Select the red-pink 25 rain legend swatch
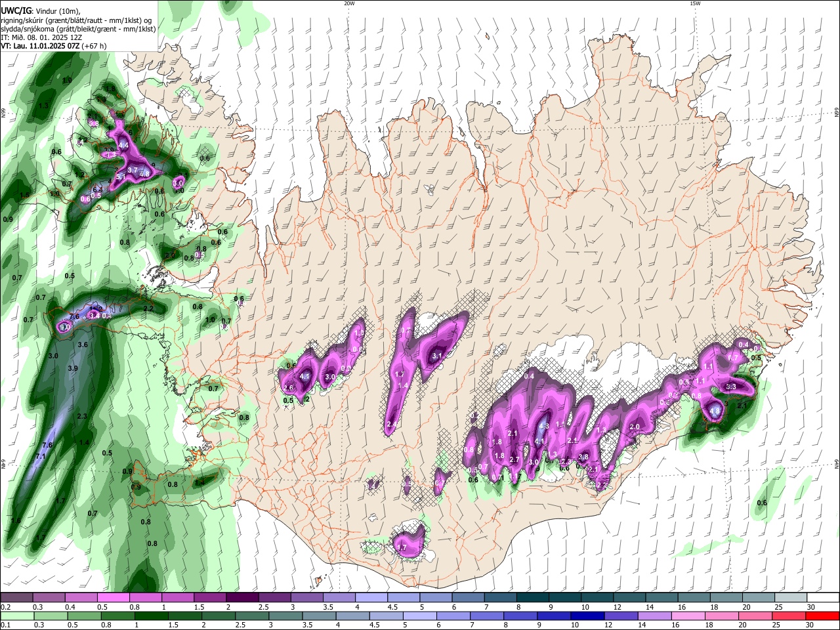 (x=790, y=616)
